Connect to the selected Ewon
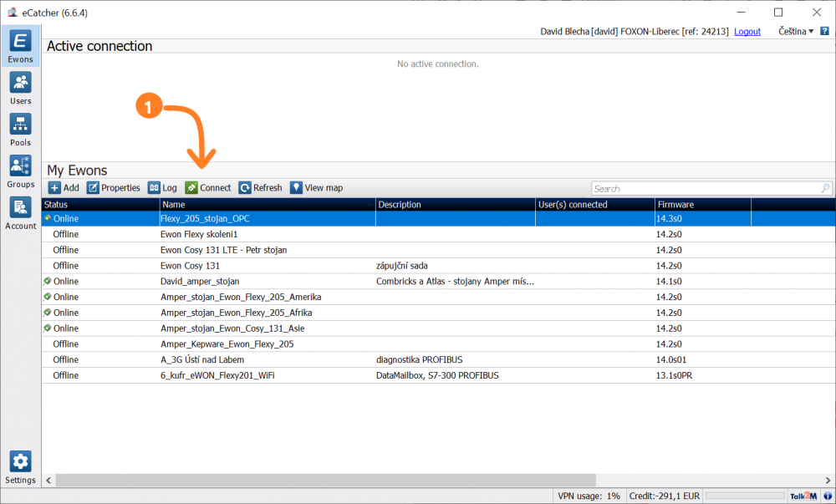This screenshot has height=504, width=836. [208, 188]
